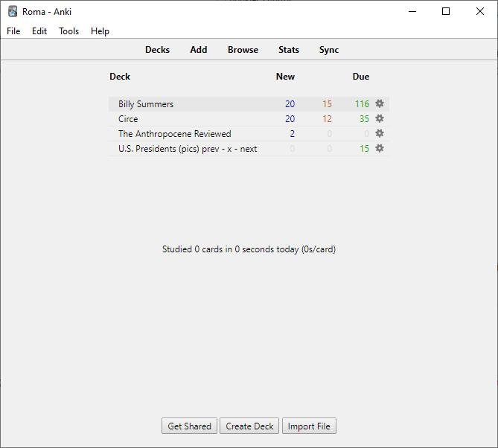Click the Anki app icon in title bar
Image resolution: width=498 pixels, height=448 pixels.
[13, 11]
